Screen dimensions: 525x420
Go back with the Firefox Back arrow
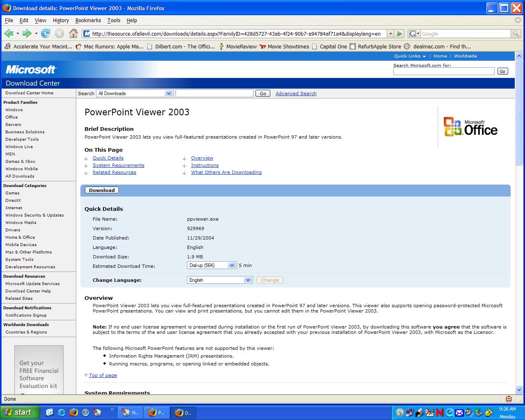coord(9,34)
